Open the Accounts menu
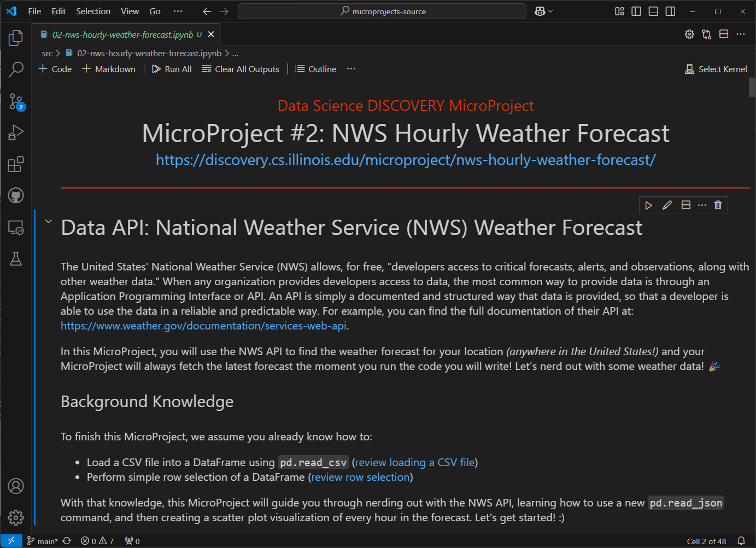 click(16, 486)
